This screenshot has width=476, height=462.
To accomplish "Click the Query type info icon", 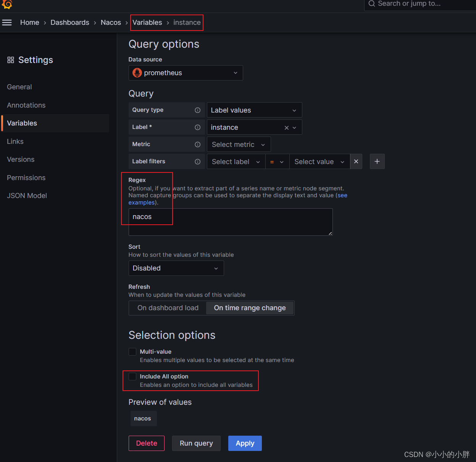I will point(197,110).
